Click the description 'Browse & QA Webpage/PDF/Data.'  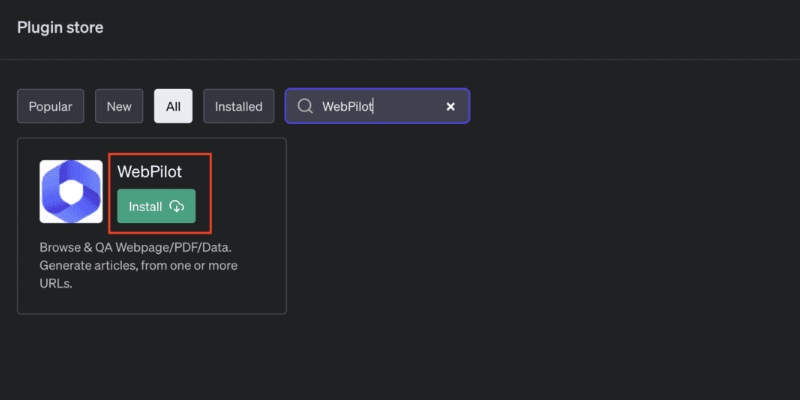[x=136, y=247]
